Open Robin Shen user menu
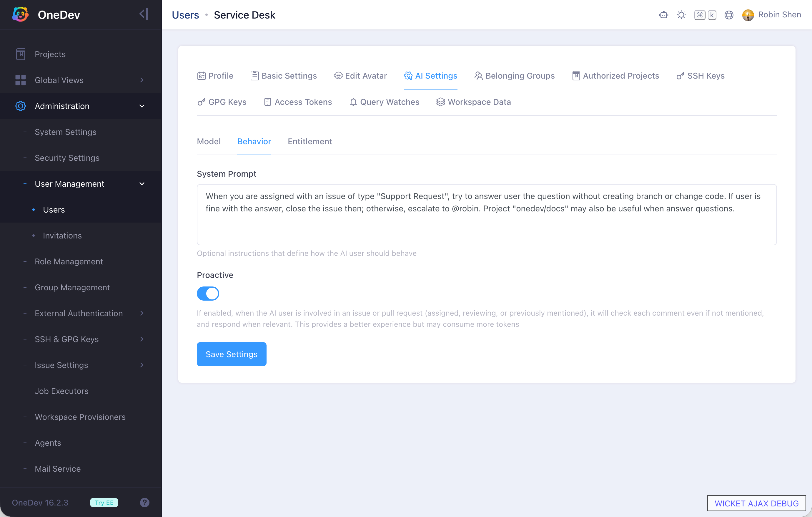 (x=771, y=15)
